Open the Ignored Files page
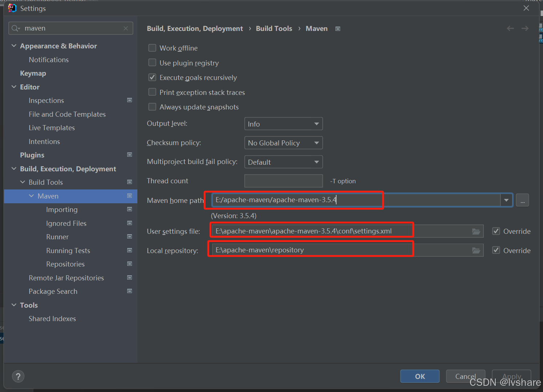 coord(66,223)
